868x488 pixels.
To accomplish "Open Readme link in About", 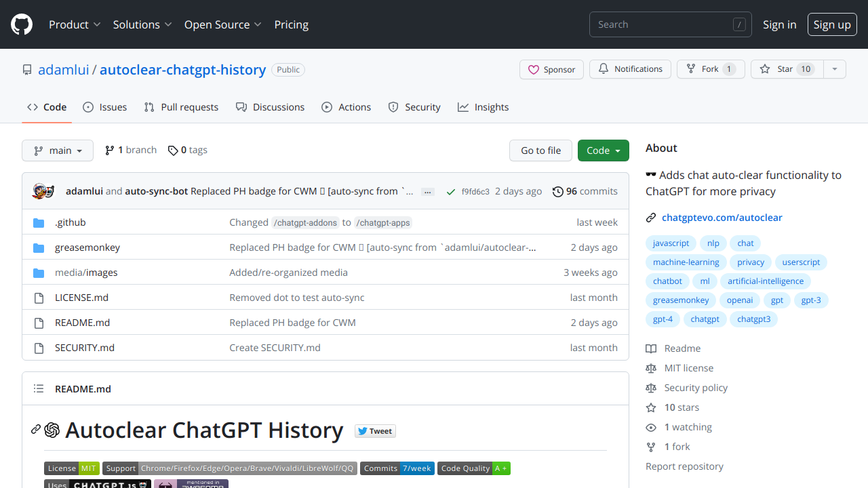I will pyautogui.click(x=673, y=348).
